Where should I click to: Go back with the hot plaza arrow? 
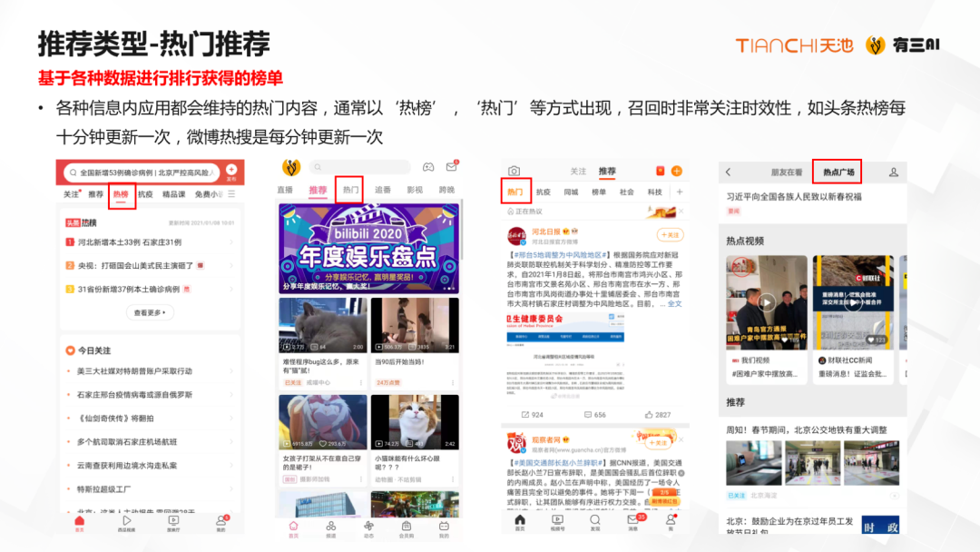pyautogui.click(x=728, y=172)
